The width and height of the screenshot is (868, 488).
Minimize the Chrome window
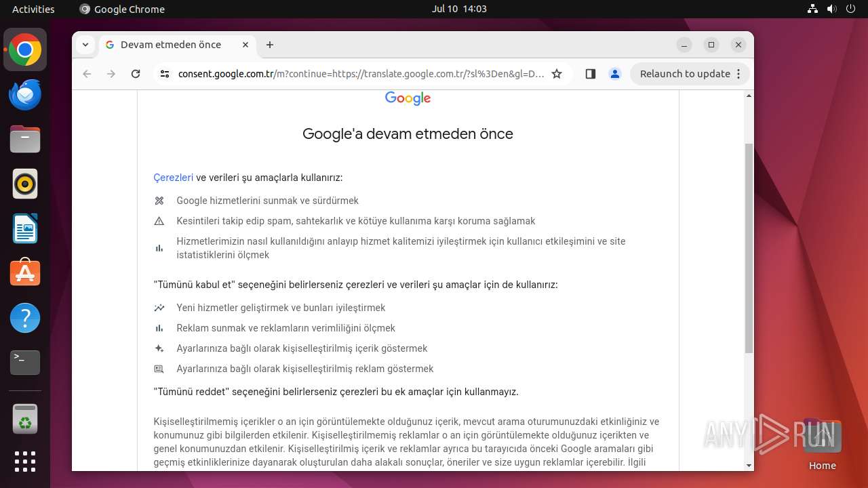[x=684, y=45]
